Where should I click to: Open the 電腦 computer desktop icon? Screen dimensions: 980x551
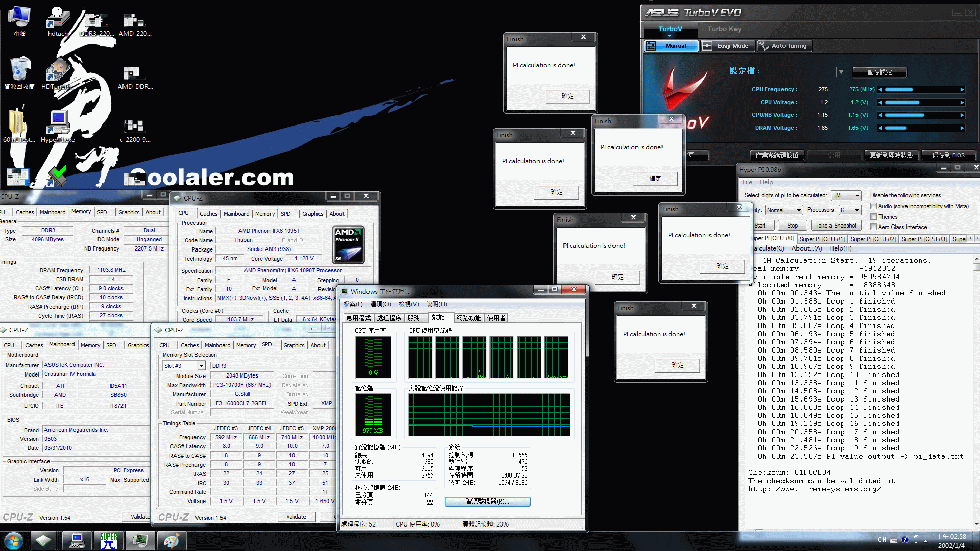[19, 20]
